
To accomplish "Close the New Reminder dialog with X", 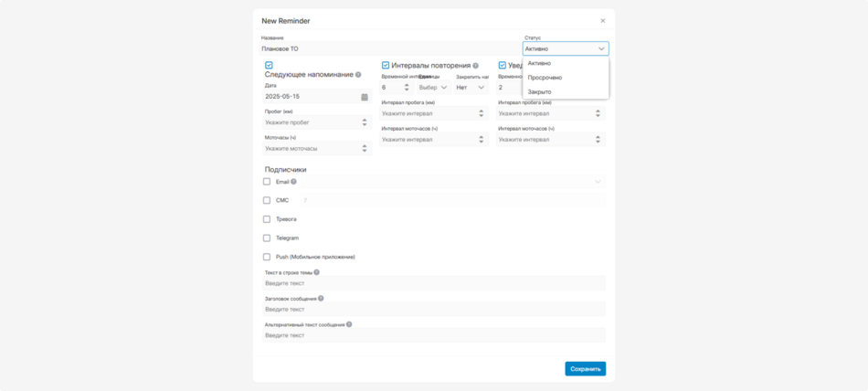I will pos(602,20).
